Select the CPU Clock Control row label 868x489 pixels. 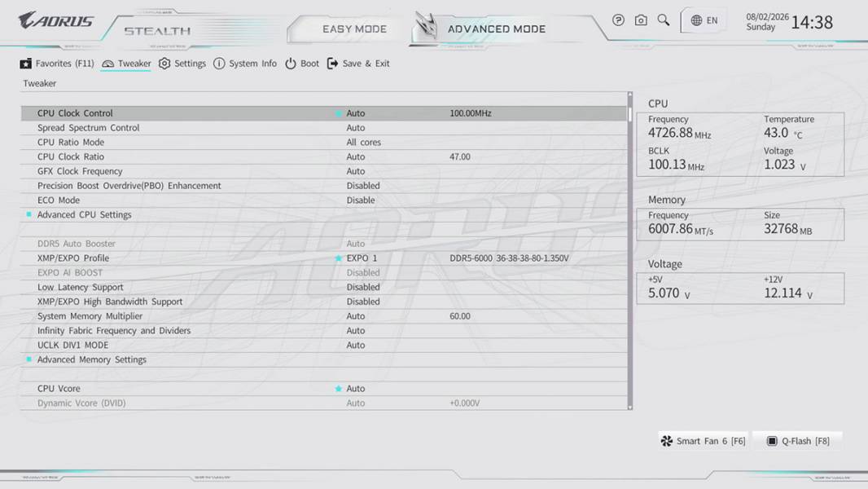point(75,113)
